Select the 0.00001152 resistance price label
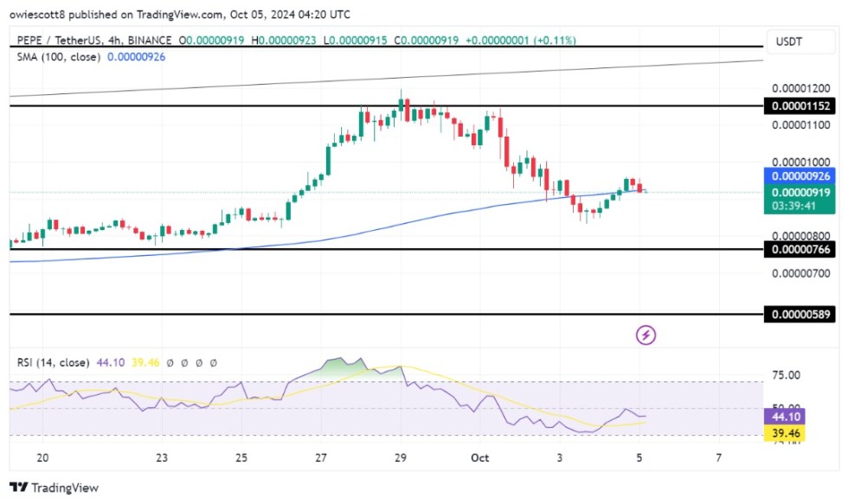 pyautogui.click(x=800, y=105)
